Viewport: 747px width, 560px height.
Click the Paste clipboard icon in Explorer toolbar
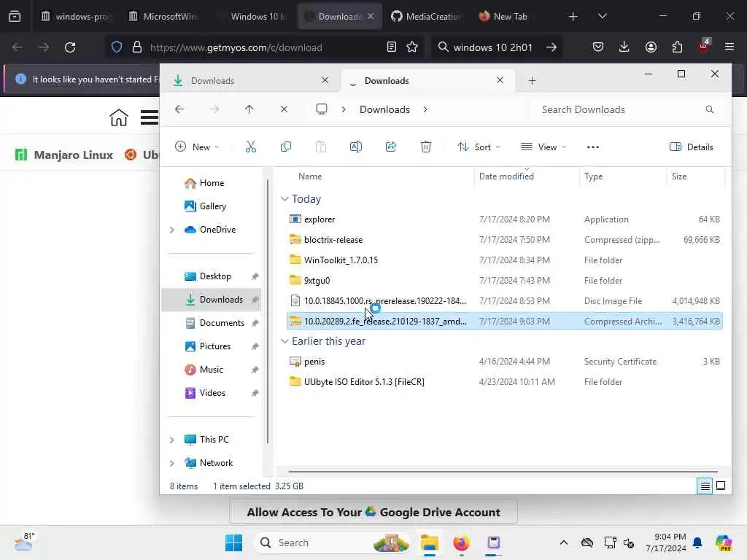[x=321, y=147]
